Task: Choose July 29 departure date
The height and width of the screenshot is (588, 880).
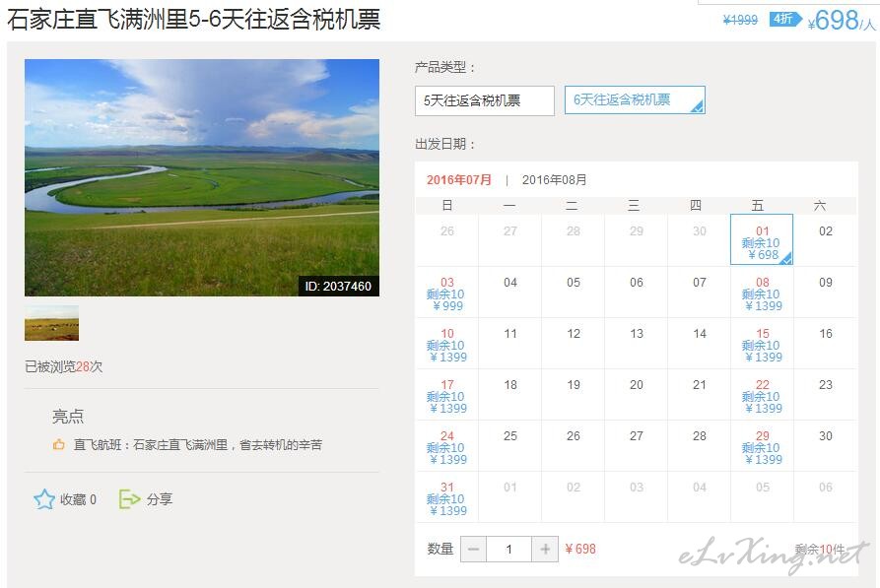Action: (x=762, y=447)
